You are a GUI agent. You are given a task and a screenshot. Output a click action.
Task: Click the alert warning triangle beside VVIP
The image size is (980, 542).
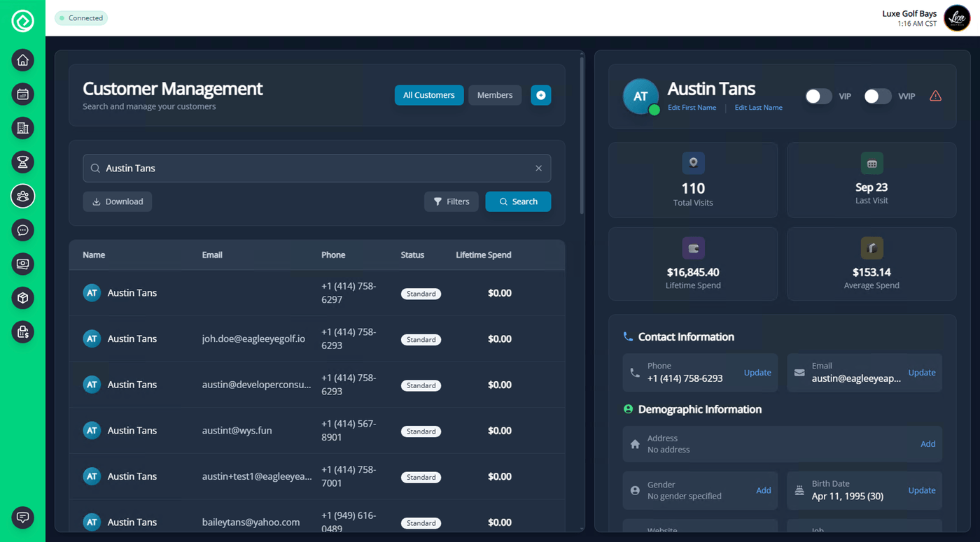936,96
